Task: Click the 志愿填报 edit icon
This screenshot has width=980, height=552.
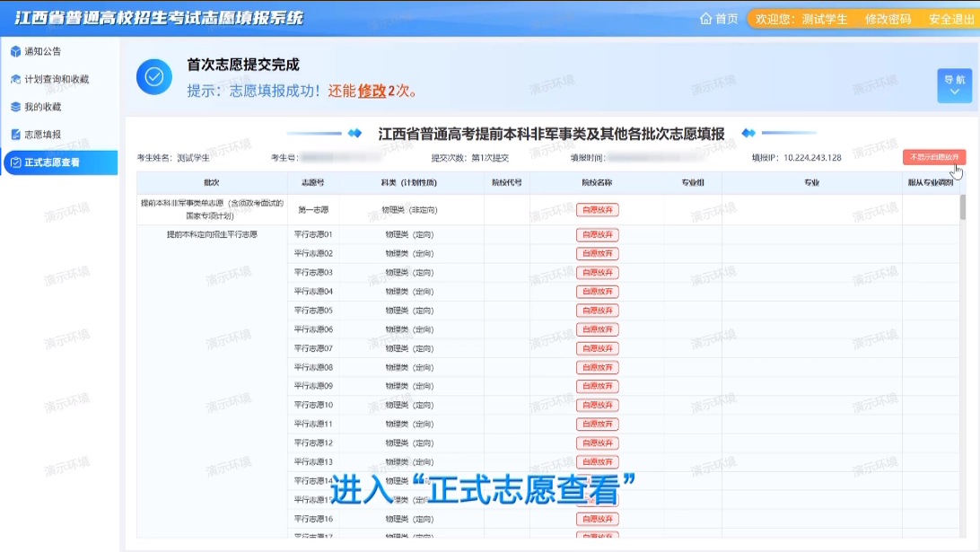Action: coord(15,135)
